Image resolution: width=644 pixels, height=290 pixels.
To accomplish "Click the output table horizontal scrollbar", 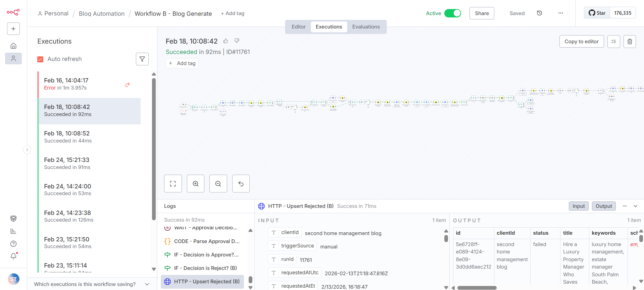I will pos(477,288).
